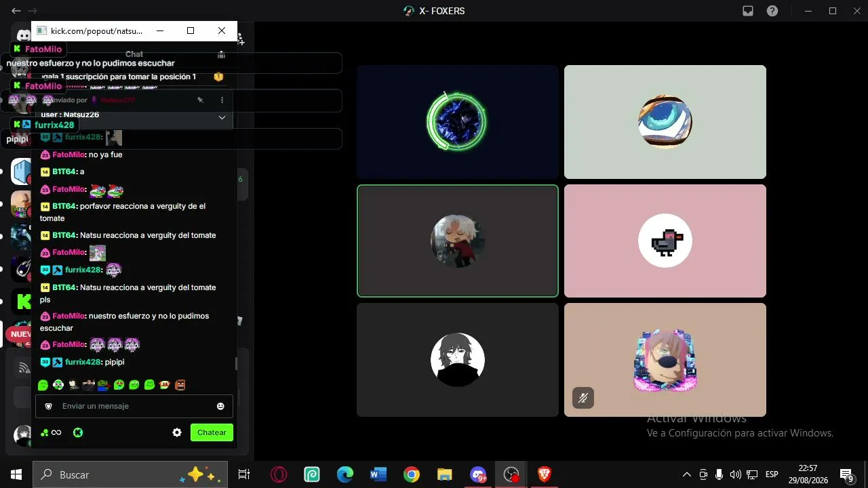Viewport: 868px width, 488px height.
Task: Open Discord help icon in title bar
Action: point(772,11)
